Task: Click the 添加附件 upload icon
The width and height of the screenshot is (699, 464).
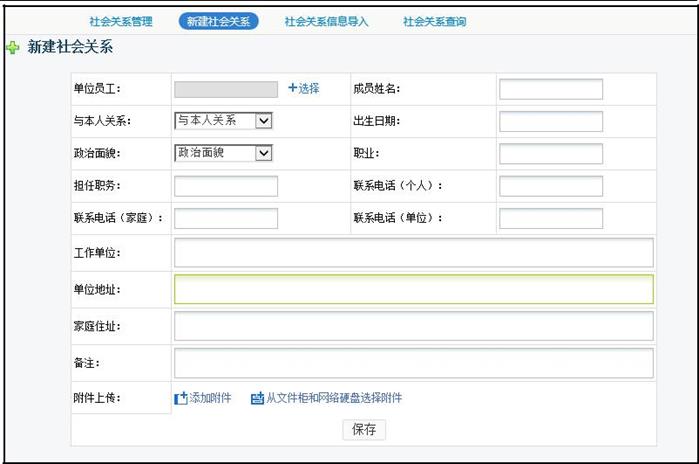Action: (181, 398)
